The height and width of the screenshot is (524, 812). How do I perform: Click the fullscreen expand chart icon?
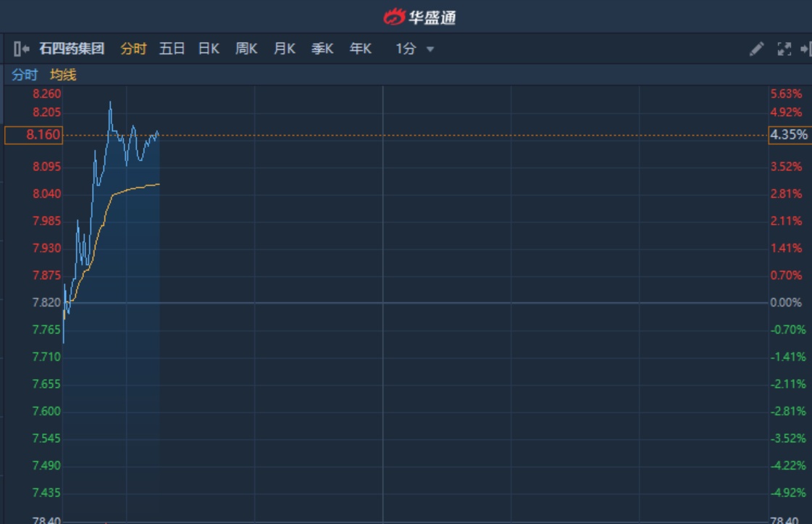(784, 49)
